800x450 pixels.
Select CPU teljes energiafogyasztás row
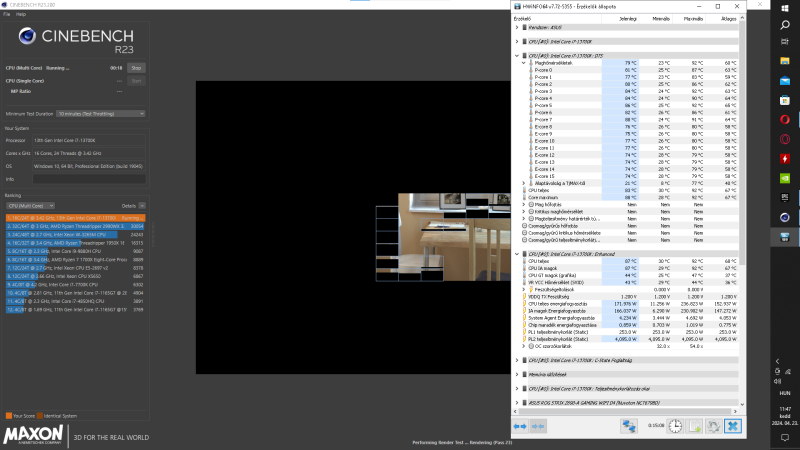(626, 304)
